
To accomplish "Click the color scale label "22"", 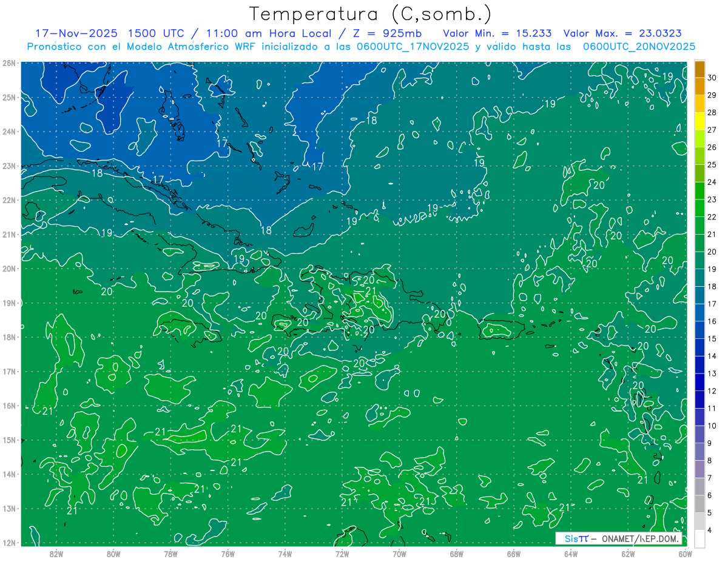I will 712,217.
